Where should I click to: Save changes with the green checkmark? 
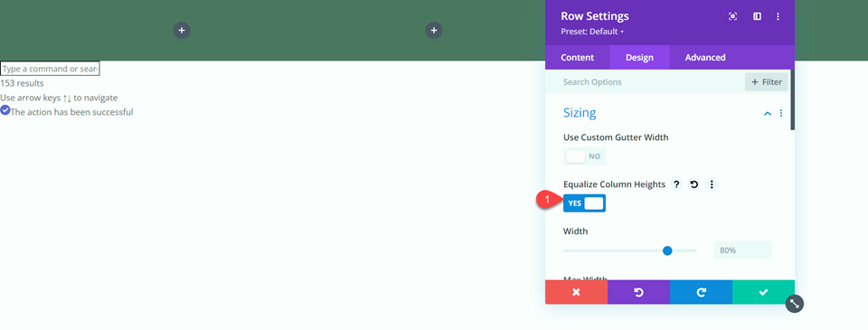763,292
